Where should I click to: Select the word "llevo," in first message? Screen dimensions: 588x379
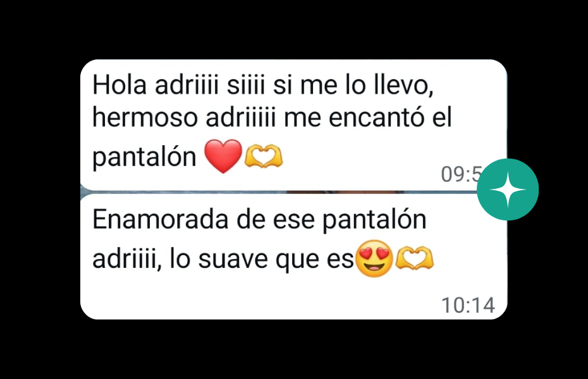404,85
